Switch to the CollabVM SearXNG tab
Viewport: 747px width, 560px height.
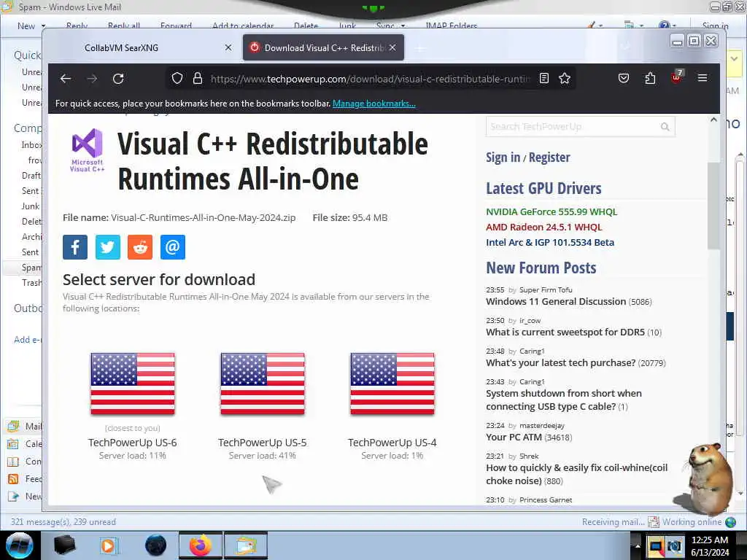pyautogui.click(x=122, y=47)
